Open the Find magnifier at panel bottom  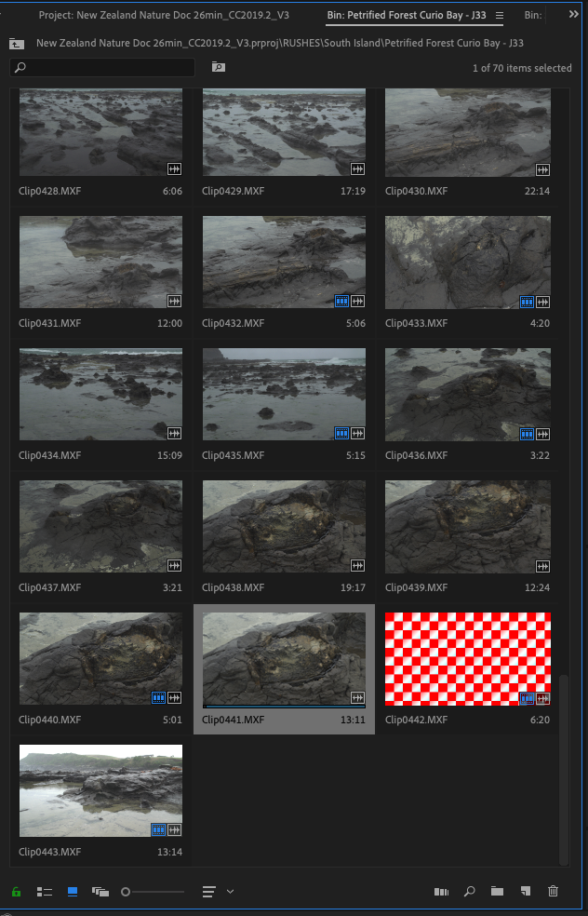tap(469, 892)
